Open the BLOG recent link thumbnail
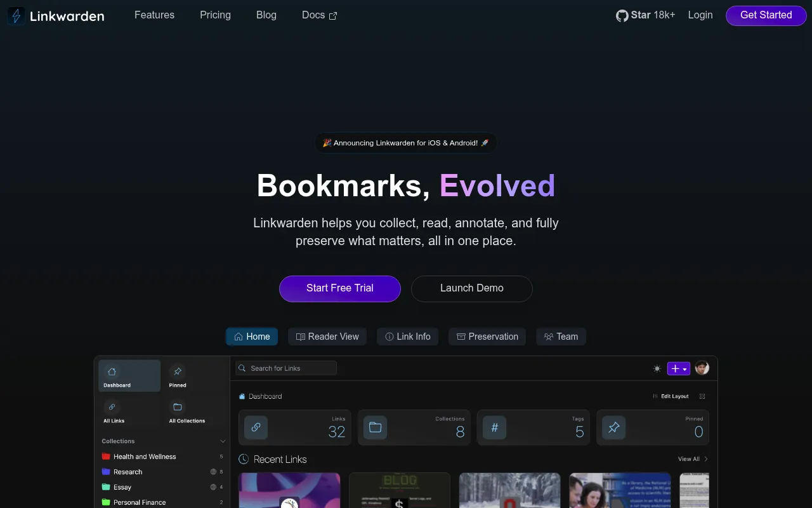This screenshot has height=508, width=812. (400, 490)
